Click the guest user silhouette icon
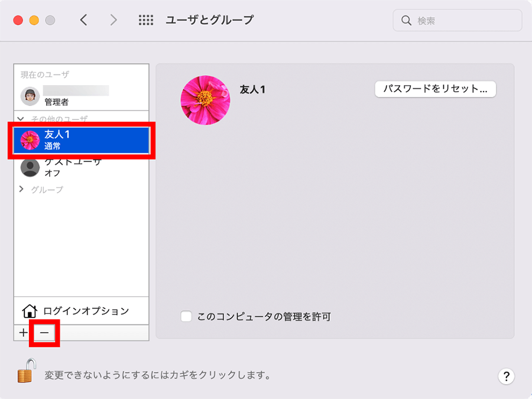This screenshot has height=399, width=532. [30, 168]
